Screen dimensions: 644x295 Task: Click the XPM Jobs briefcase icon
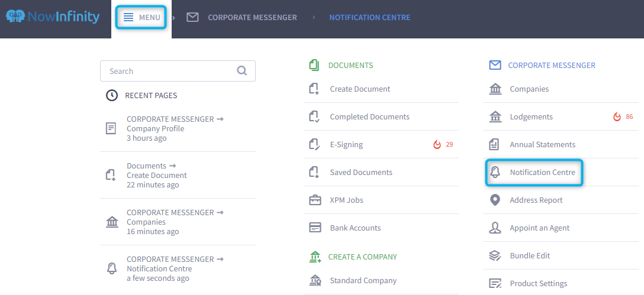(x=315, y=200)
